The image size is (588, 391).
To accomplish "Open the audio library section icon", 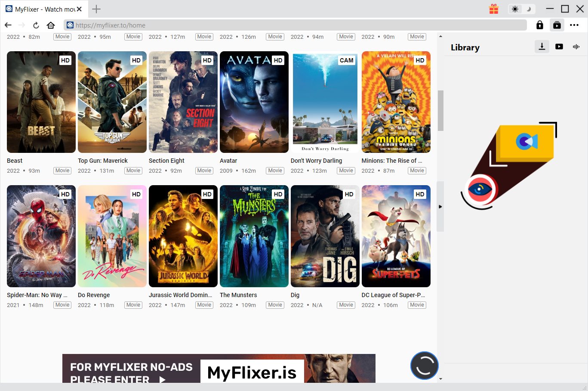I will 576,47.
